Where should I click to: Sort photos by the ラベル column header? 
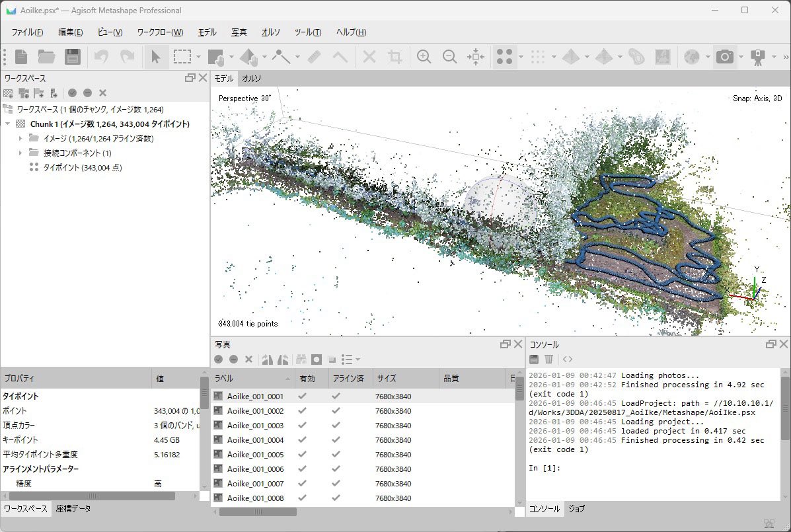tap(252, 378)
